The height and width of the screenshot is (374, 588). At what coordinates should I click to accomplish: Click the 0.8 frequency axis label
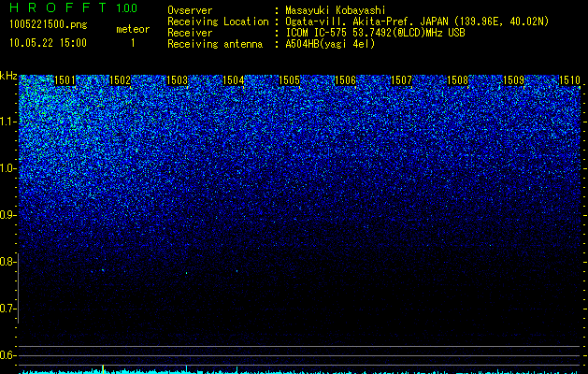(7, 262)
